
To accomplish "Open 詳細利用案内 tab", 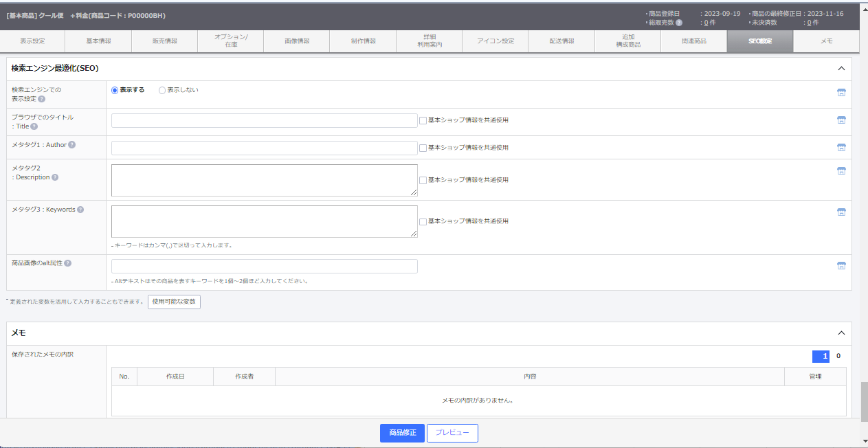I will pos(430,41).
